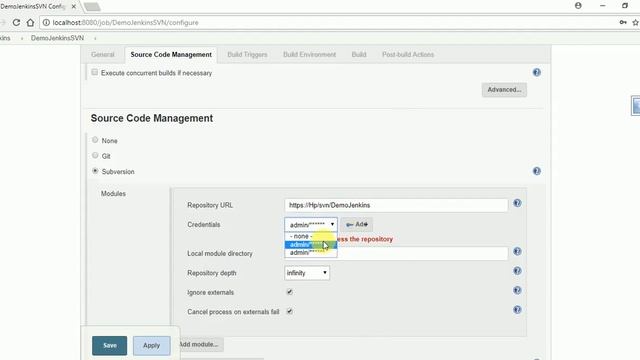Open the browser profile account icon
This screenshot has width=640, height=360.
click(x=578, y=6)
